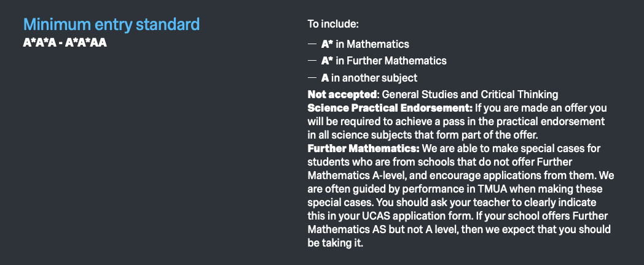
Task: Click the dash bullet before another subject
Action: pyautogui.click(x=312, y=77)
